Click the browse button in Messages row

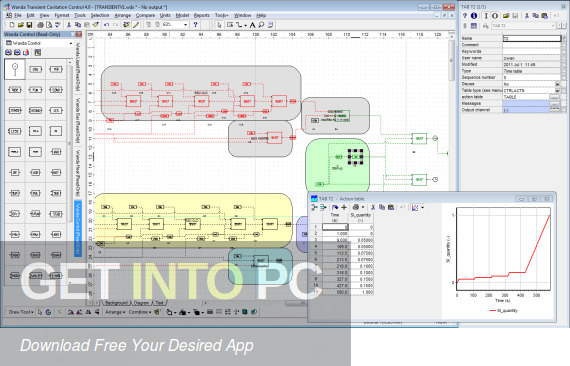(554, 104)
